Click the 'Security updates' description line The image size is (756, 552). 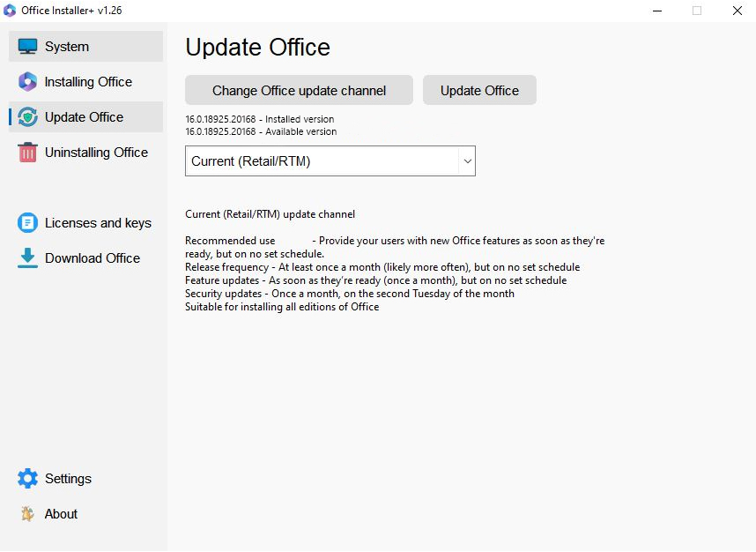click(350, 294)
